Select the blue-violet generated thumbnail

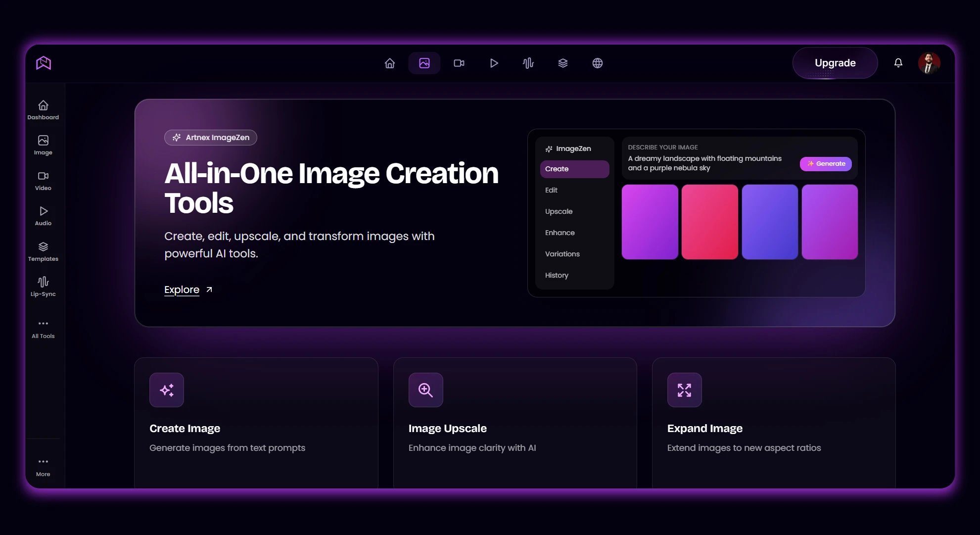point(770,222)
